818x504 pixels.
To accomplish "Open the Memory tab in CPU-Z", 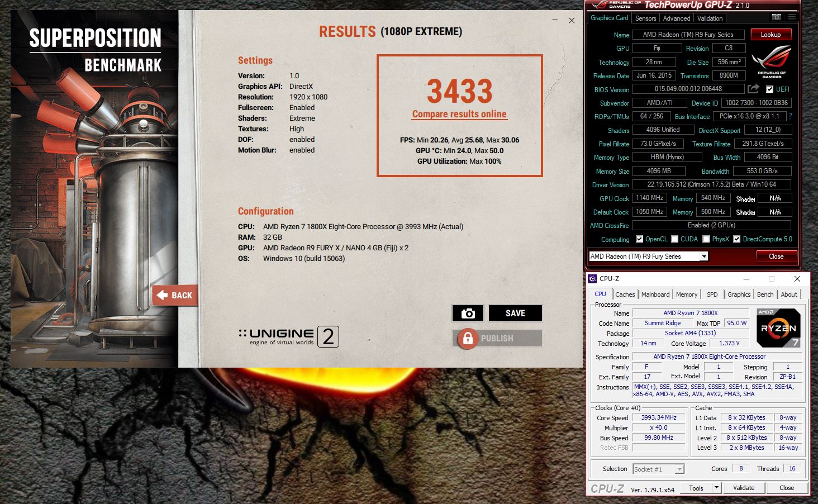I will point(687,294).
